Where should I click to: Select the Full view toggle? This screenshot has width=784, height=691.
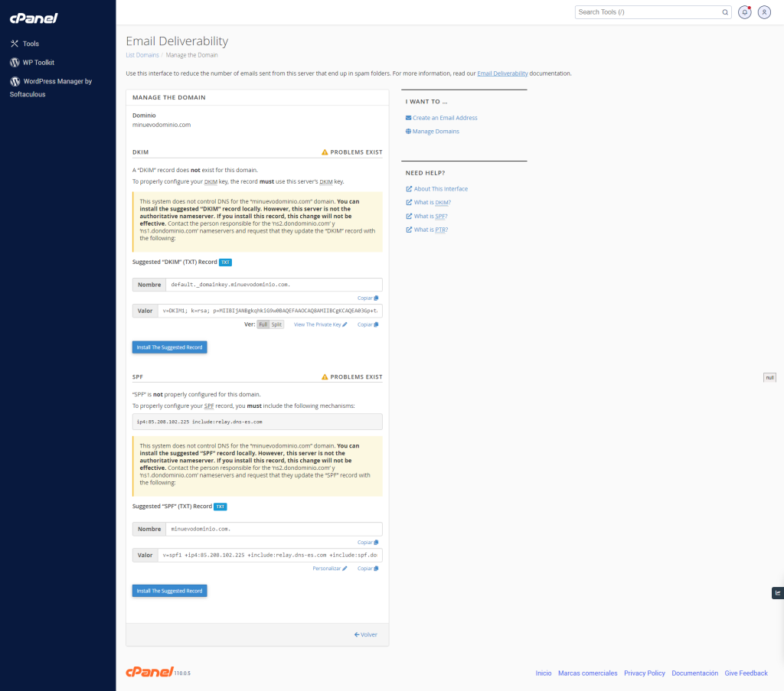(x=263, y=324)
